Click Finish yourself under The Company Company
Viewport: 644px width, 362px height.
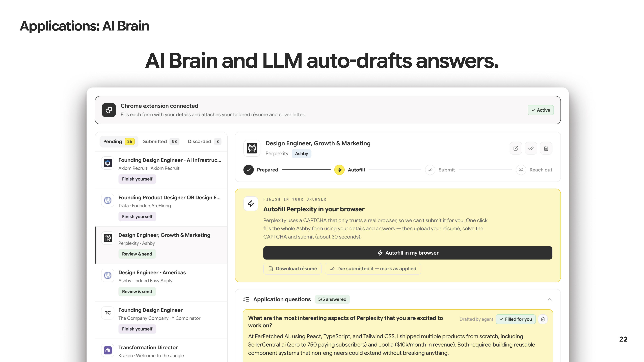point(137,329)
